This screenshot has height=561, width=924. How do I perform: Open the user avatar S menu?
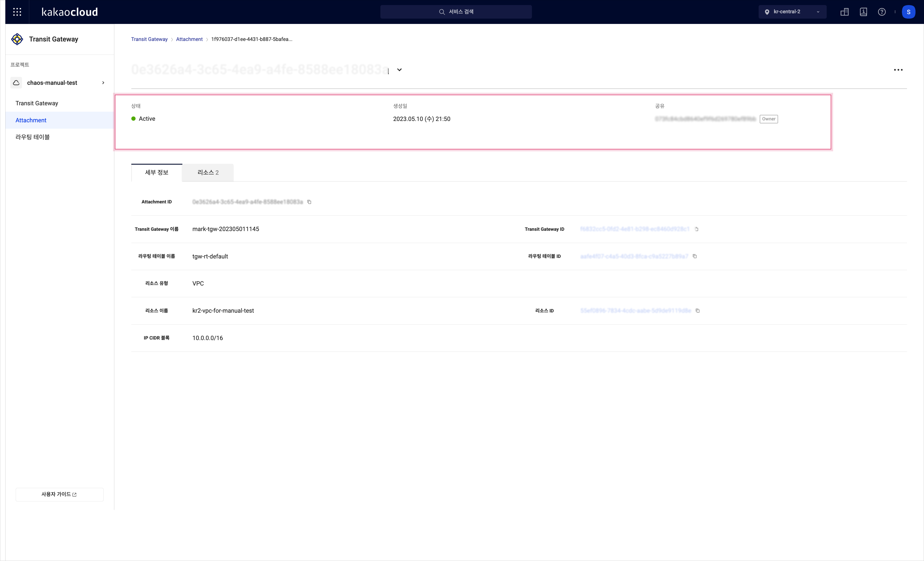(x=908, y=12)
